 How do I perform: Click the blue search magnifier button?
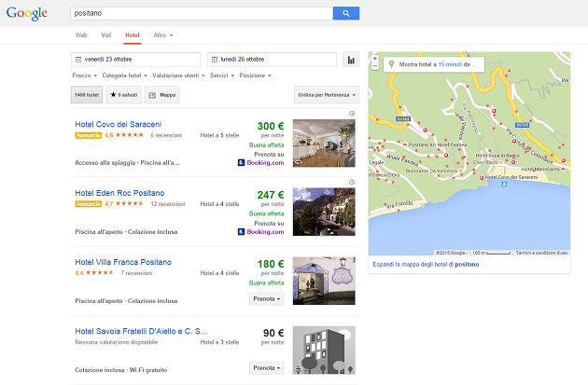[346, 13]
